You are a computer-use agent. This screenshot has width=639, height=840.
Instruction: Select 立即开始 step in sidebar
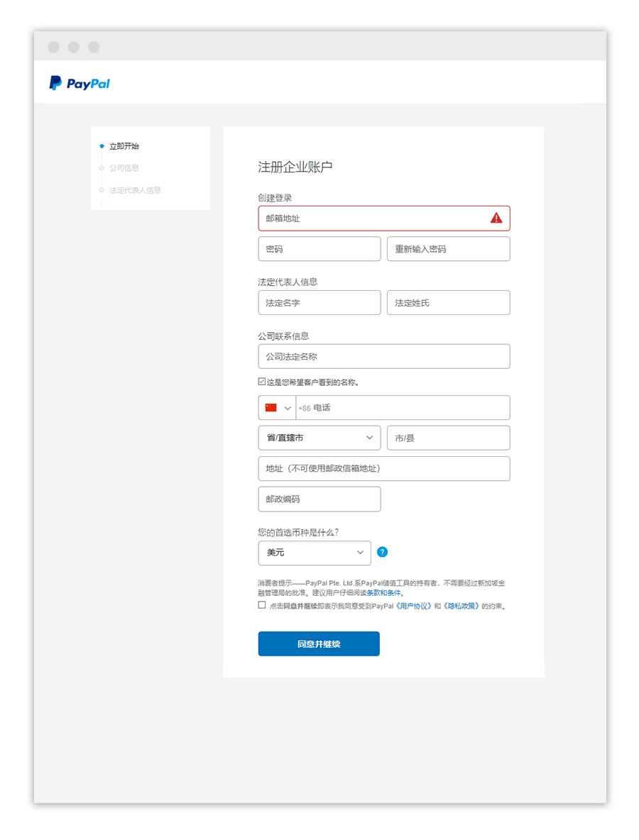pyautogui.click(x=124, y=145)
